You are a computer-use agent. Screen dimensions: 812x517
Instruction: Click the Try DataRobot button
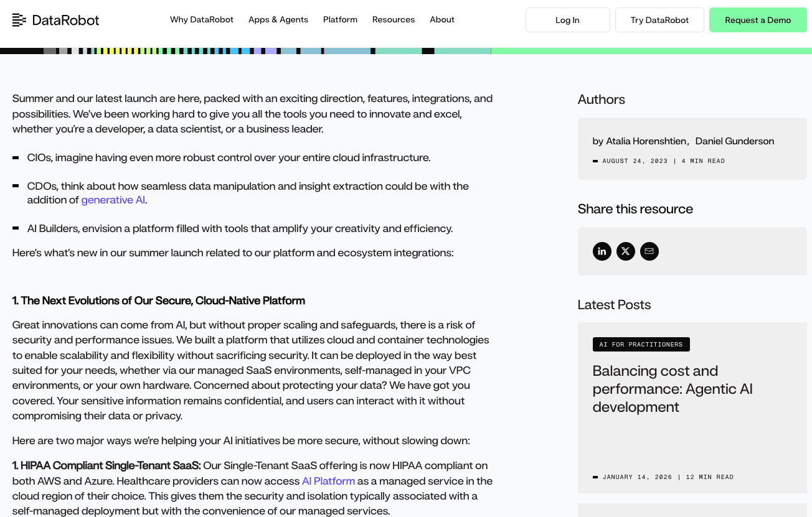tap(659, 20)
